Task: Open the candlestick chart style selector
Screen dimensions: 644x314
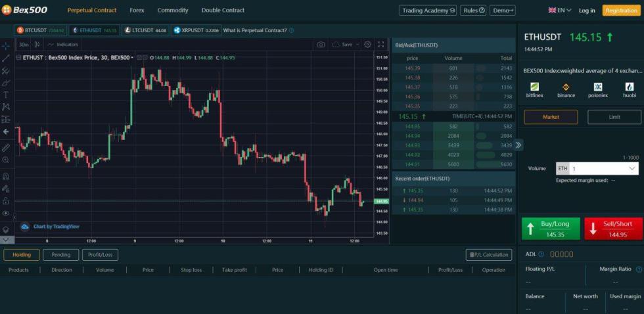Action: (x=37, y=45)
